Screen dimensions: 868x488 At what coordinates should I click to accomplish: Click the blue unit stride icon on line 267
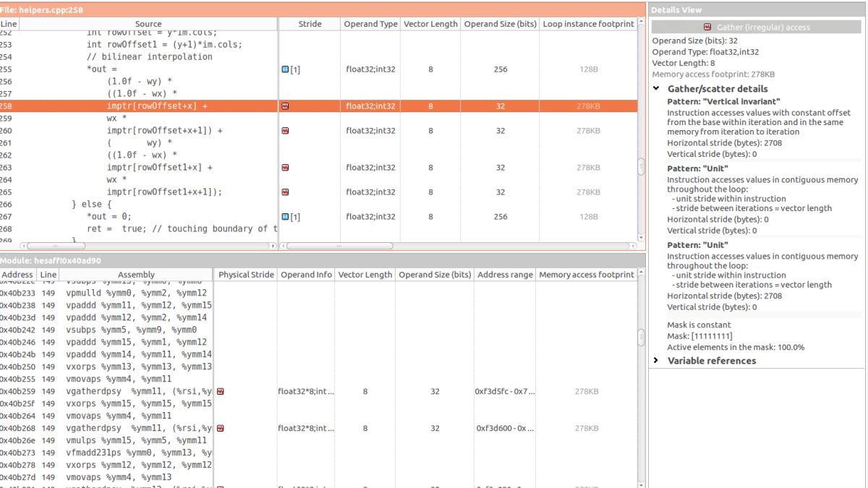tap(285, 217)
